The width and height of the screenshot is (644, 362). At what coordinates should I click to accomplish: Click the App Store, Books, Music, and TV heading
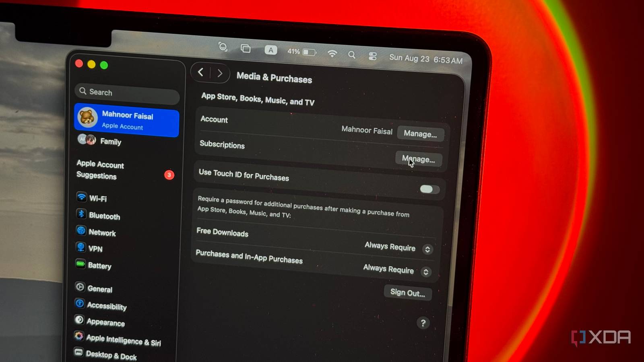(258, 99)
